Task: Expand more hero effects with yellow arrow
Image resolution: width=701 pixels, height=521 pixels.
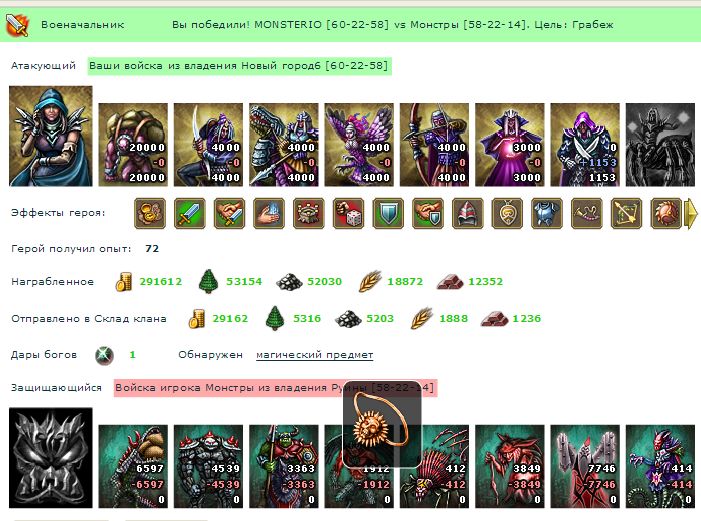Action: (691, 214)
